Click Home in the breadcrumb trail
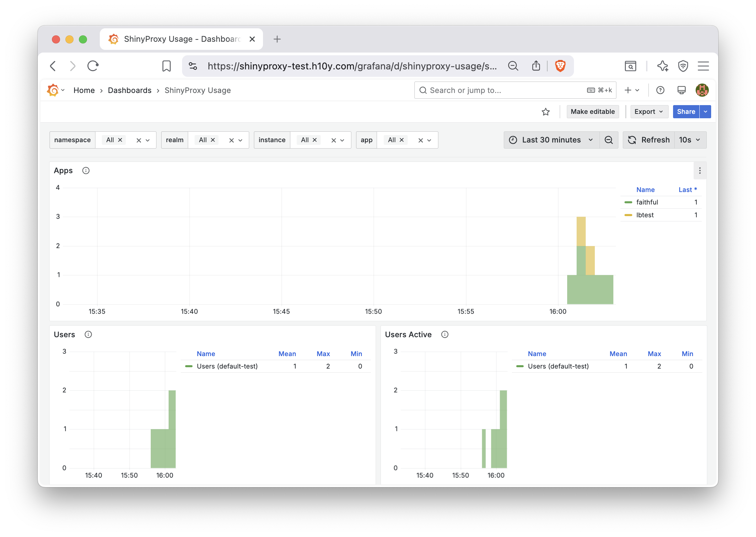 [x=84, y=90]
